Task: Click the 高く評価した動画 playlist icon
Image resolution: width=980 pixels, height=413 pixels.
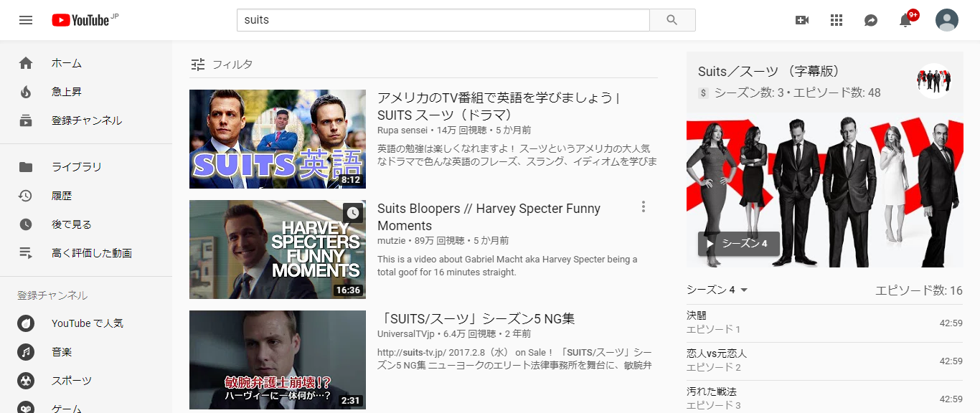Action: tap(26, 253)
